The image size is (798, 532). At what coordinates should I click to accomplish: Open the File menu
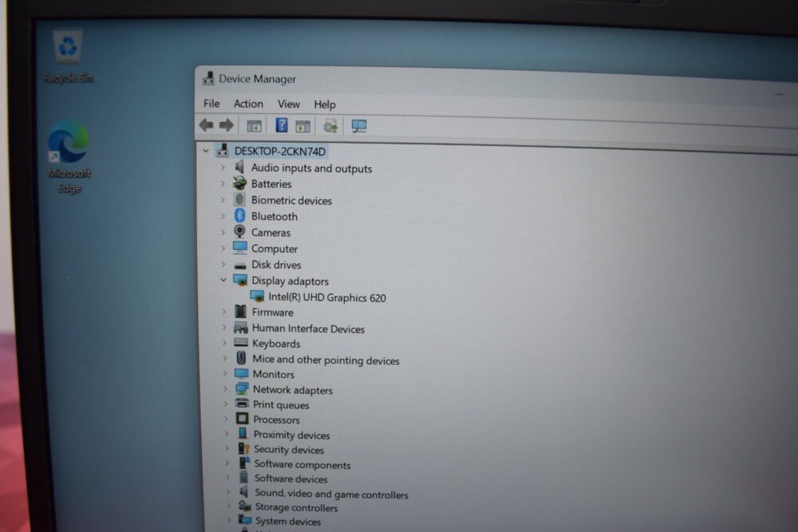click(211, 103)
